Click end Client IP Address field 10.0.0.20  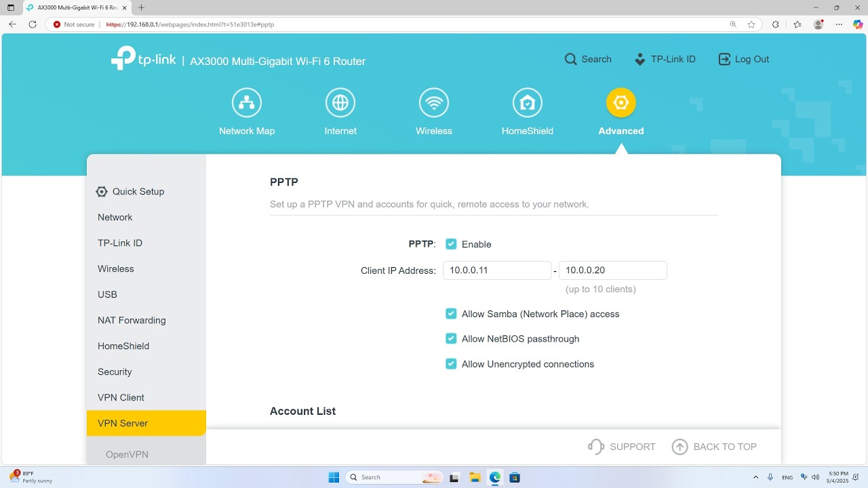[613, 270]
